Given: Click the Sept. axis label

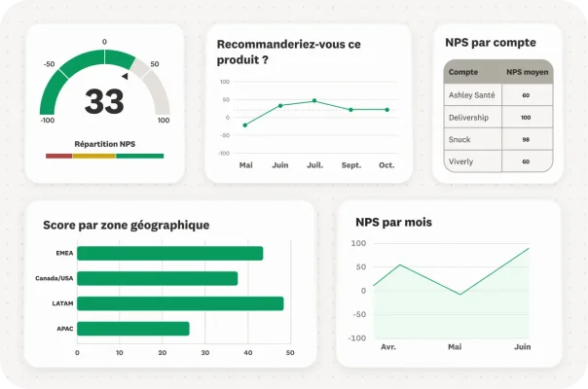Looking at the screenshot, I should [x=351, y=165].
